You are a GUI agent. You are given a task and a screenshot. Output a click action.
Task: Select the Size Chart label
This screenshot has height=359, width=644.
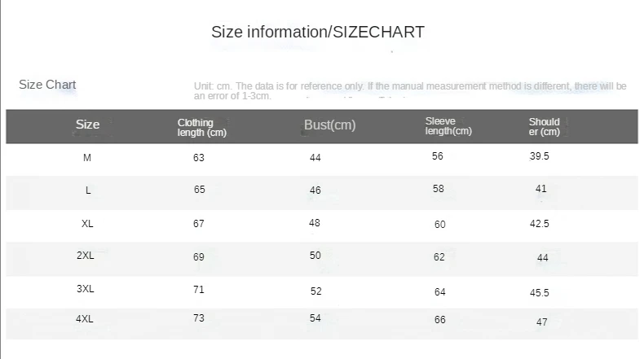pyautogui.click(x=47, y=85)
